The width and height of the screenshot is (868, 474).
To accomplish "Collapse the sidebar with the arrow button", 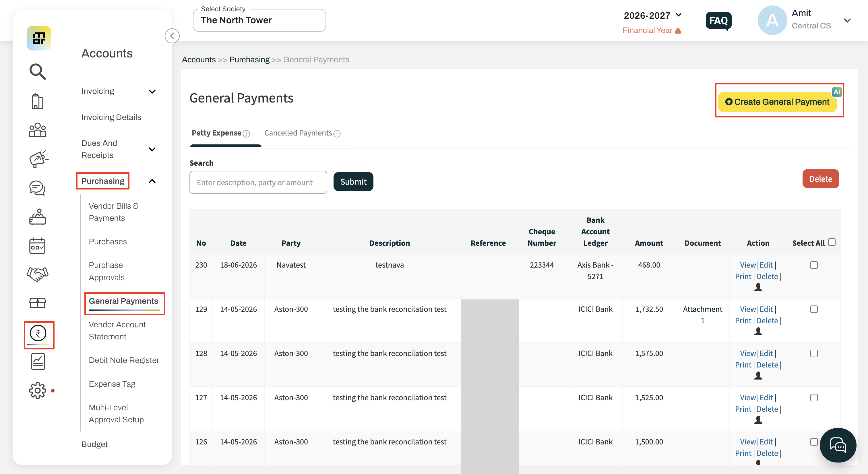I will point(172,36).
